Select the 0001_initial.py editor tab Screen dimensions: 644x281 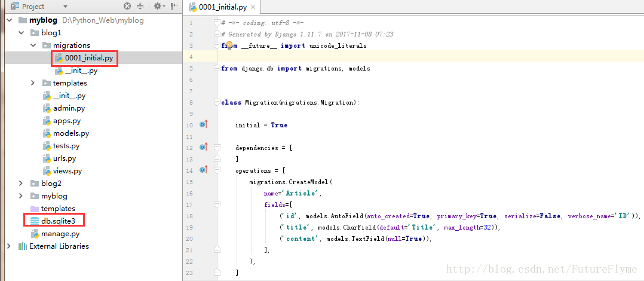pyautogui.click(x=222, y=7)
